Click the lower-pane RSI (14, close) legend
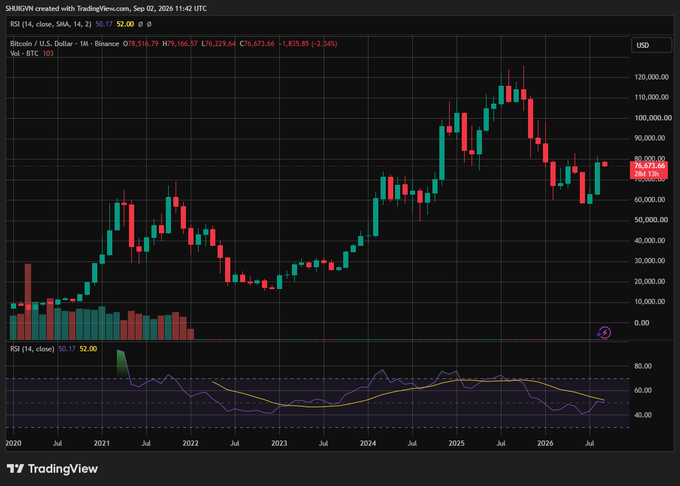 click(32, 349)
